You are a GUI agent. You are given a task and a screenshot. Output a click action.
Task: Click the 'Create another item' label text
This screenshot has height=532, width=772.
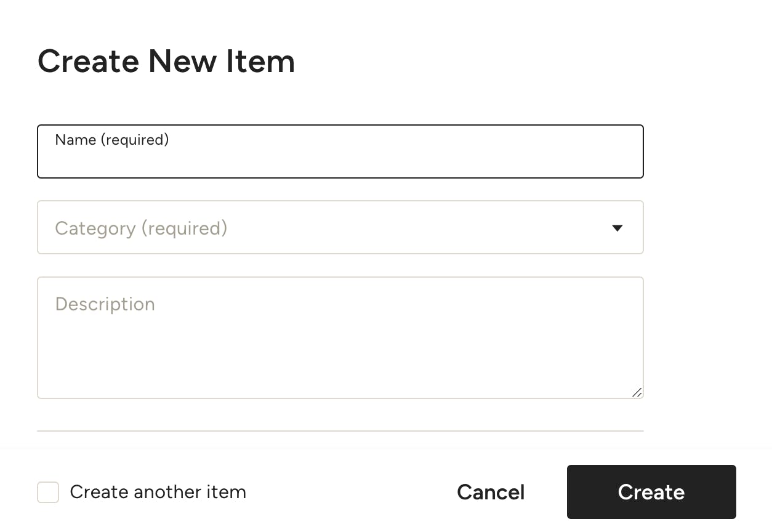click(158, 492)
